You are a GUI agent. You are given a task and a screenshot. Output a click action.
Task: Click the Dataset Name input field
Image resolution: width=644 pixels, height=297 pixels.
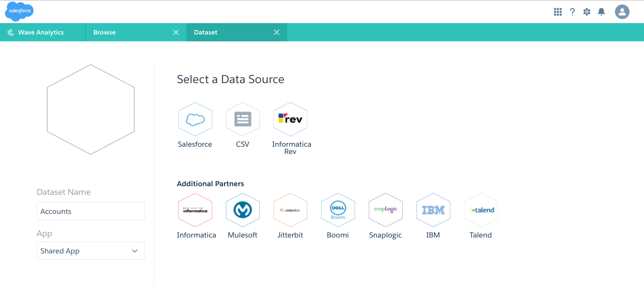pos(90,211)
